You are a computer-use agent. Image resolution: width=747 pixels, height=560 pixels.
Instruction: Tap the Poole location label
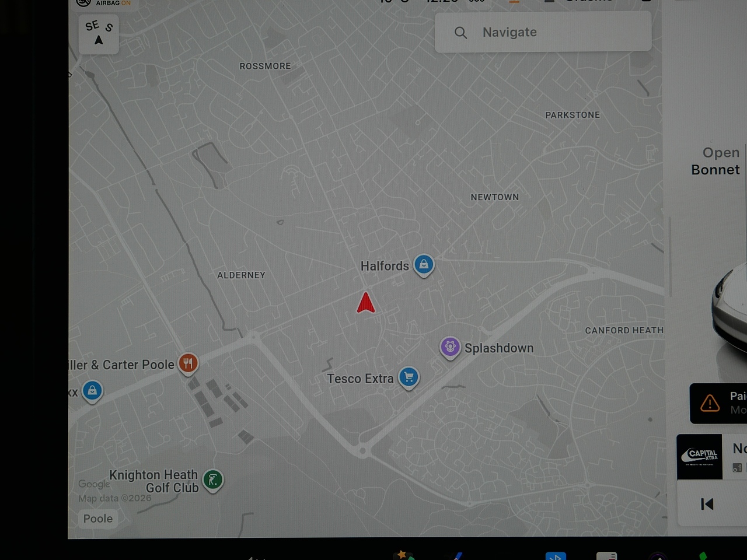pos(98,519)
